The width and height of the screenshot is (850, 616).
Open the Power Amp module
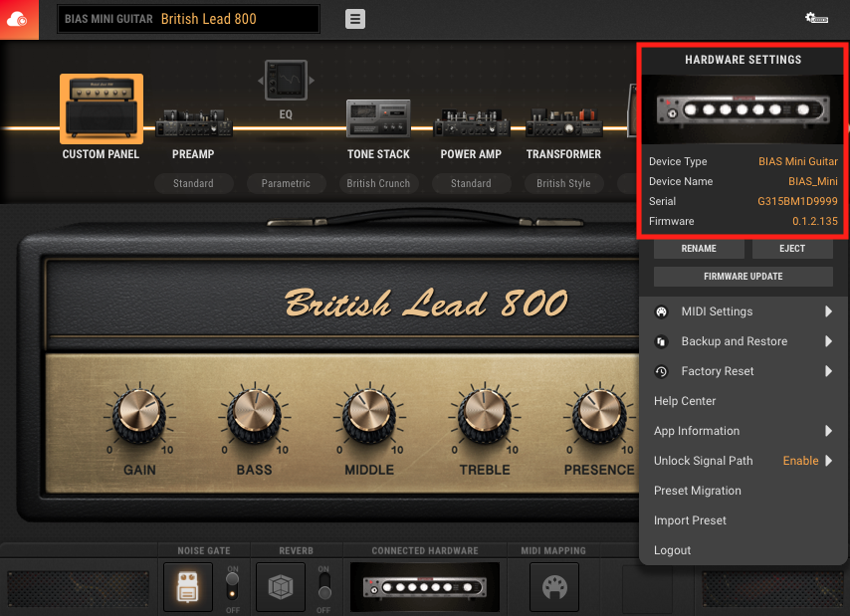click(471, 123)
